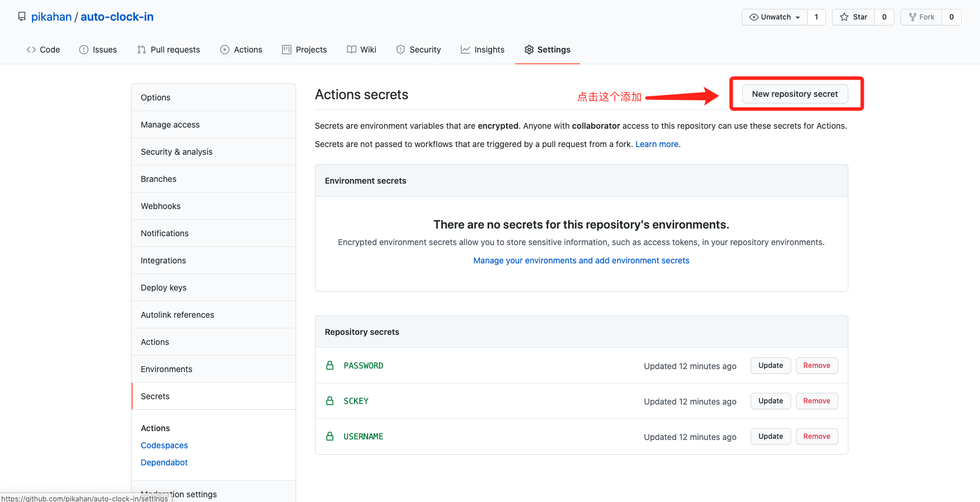Remove the SCKEY secret
The height and width of the screenshot is (502, 980).
[817, 401]
